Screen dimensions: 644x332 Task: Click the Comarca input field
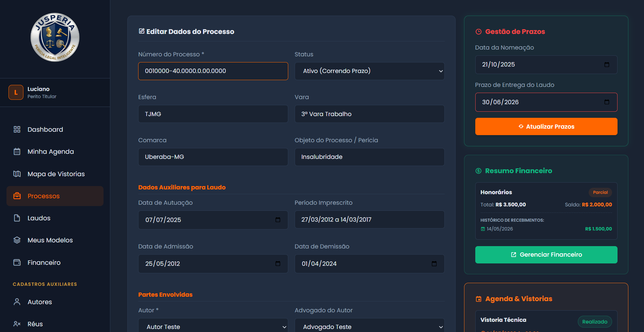pos(213,157)
